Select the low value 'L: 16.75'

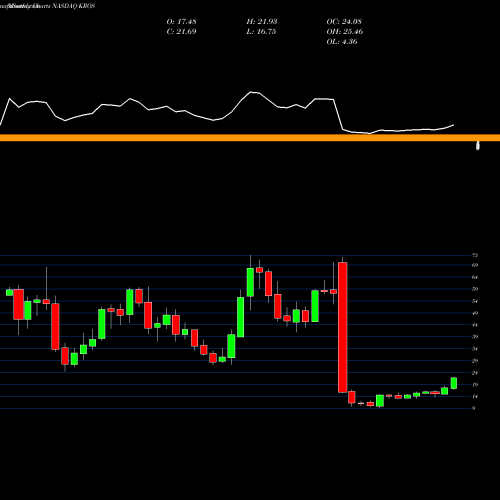[261, 32]
